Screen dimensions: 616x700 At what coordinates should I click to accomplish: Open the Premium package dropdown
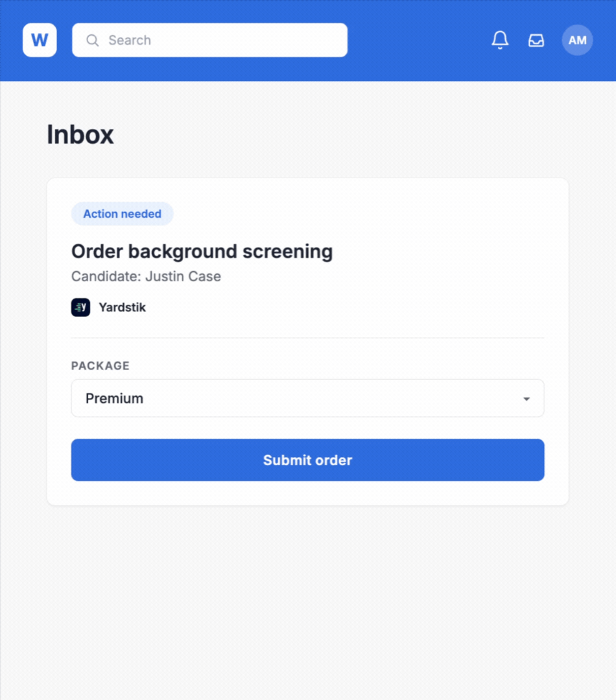point(308,398)
